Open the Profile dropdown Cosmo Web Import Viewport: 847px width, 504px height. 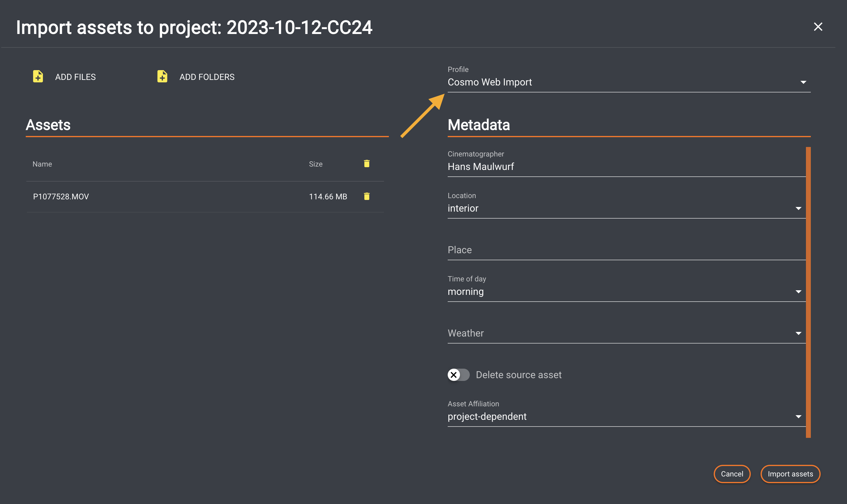coord(629,82)
